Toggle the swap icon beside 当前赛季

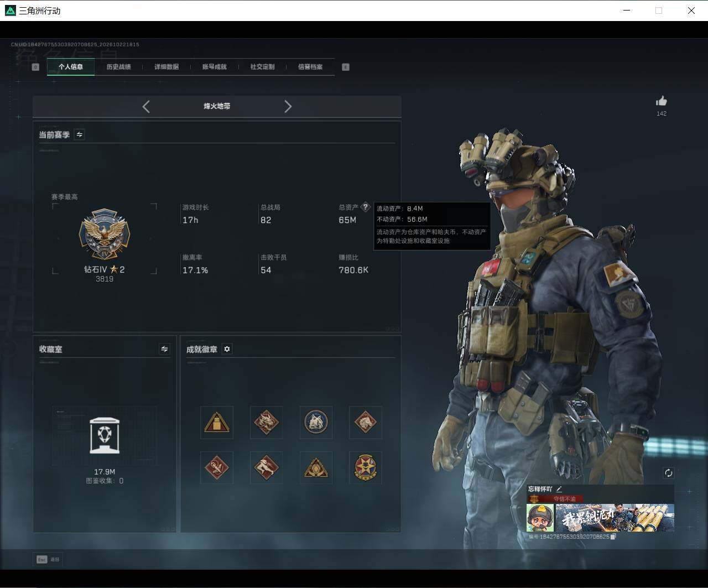79,134
